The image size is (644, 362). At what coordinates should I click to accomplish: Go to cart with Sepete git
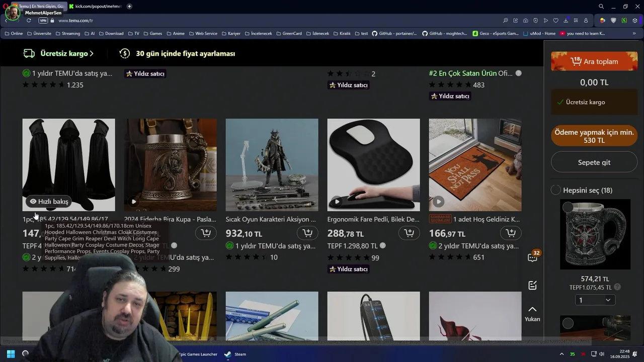pyautogui.click(x=594, y=162)
